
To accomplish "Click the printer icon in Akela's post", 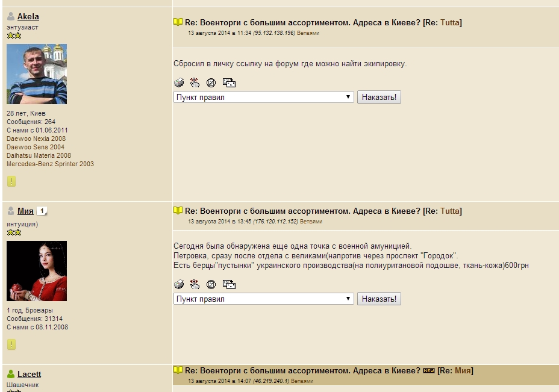I will point(179,83).
